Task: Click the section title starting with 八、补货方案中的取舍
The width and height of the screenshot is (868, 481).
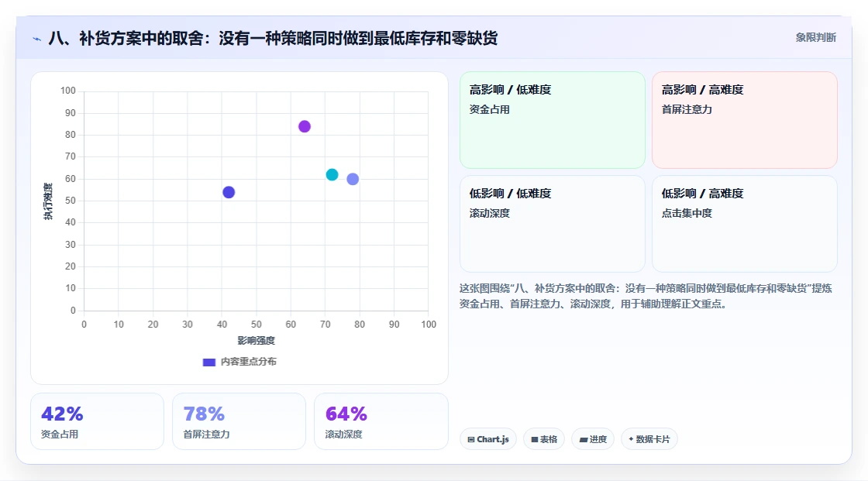Action: click(273, 38)
